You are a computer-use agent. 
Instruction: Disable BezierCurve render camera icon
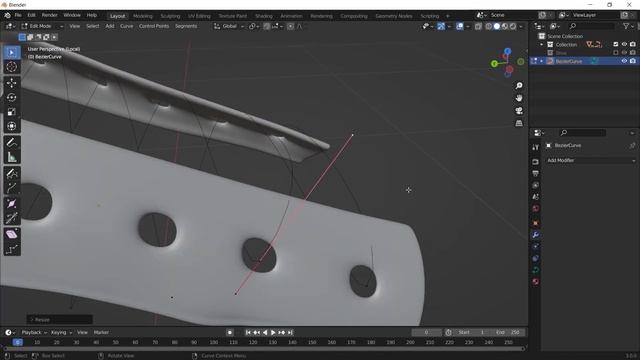click(633, 61)
